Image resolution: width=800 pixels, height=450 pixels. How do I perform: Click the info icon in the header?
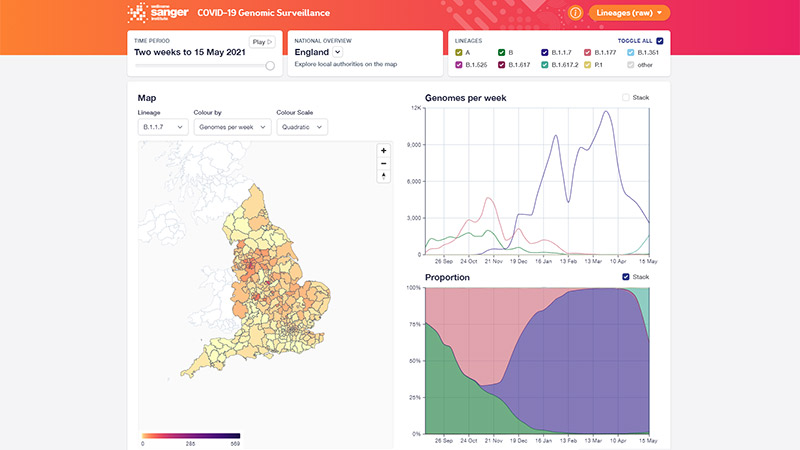pos(575,13)
